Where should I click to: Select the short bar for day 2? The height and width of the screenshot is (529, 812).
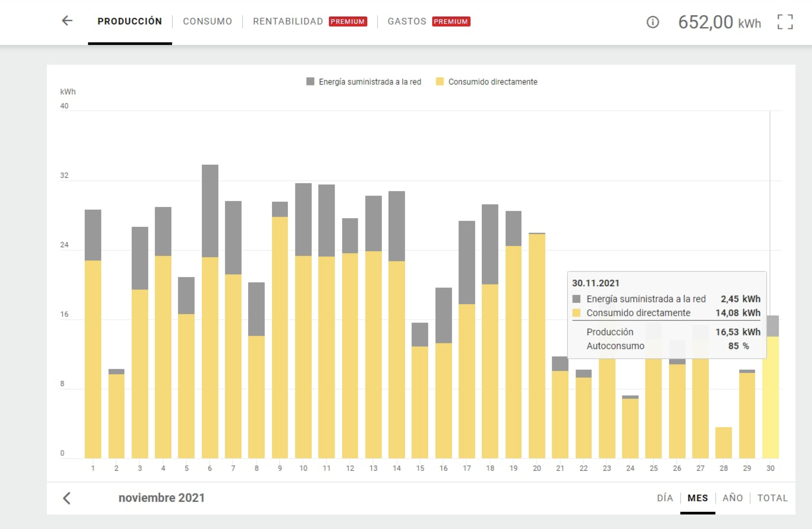116,414
